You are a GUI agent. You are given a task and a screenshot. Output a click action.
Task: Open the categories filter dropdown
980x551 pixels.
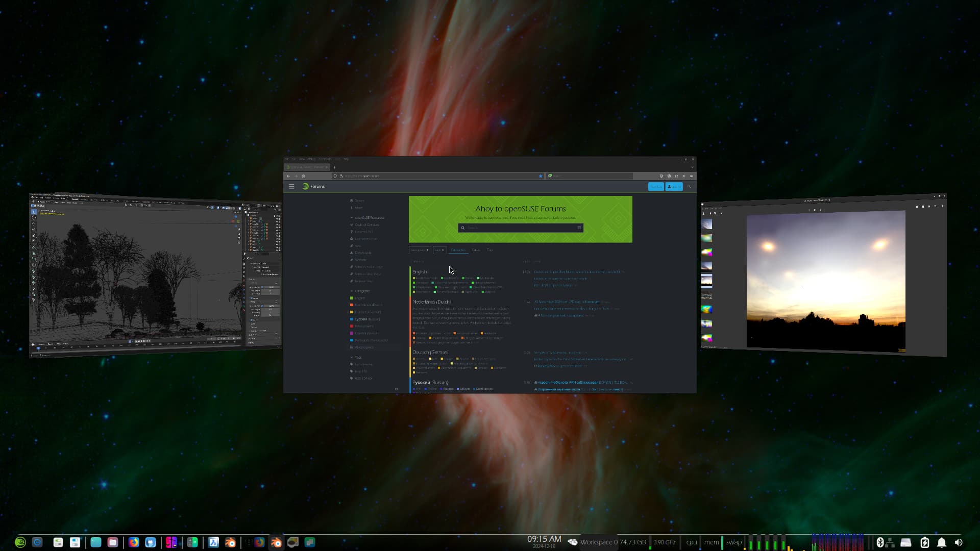[x=420, y=250]
